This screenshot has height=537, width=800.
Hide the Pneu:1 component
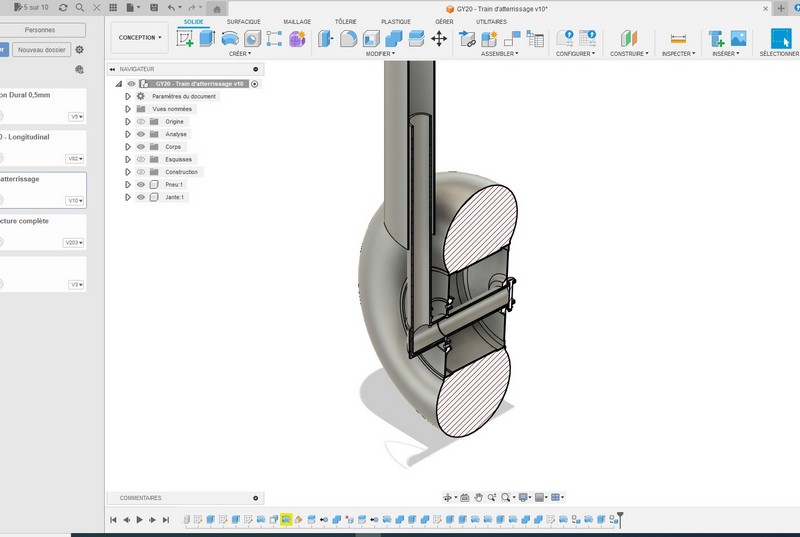(141, 185)
